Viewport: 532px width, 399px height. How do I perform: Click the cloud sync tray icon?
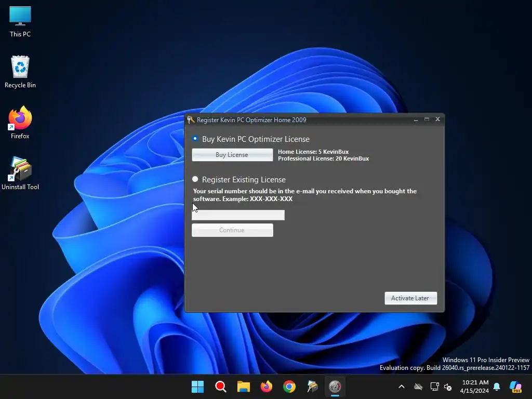click(418, 387)
